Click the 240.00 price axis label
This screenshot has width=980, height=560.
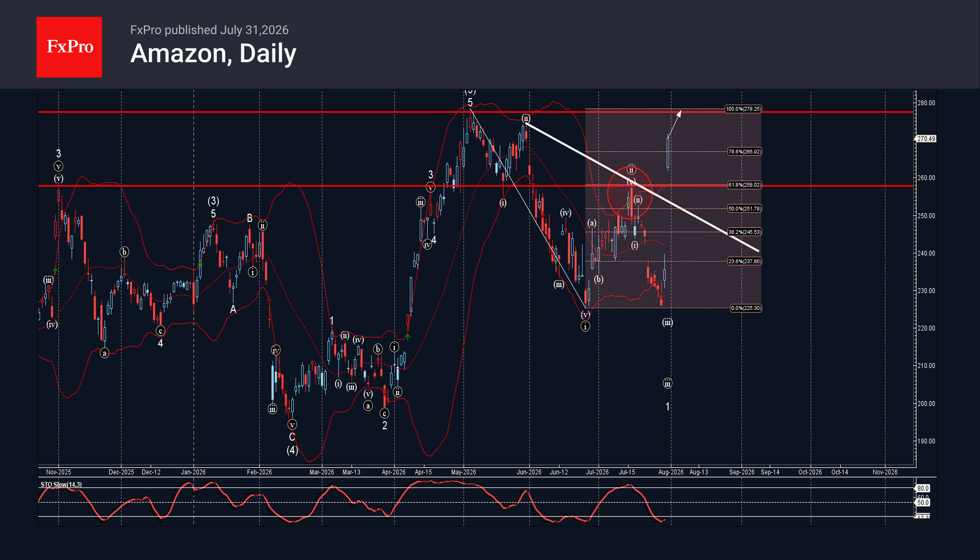(926, 253)
